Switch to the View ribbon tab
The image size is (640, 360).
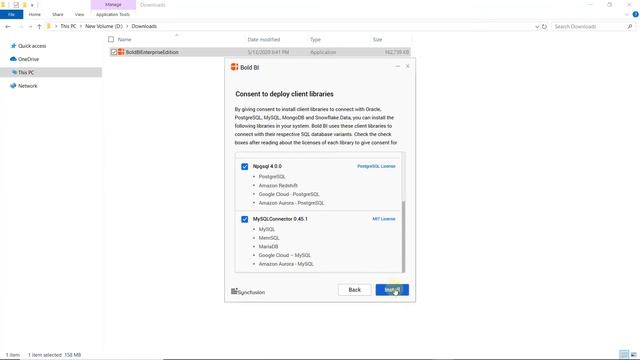(79, 14)
